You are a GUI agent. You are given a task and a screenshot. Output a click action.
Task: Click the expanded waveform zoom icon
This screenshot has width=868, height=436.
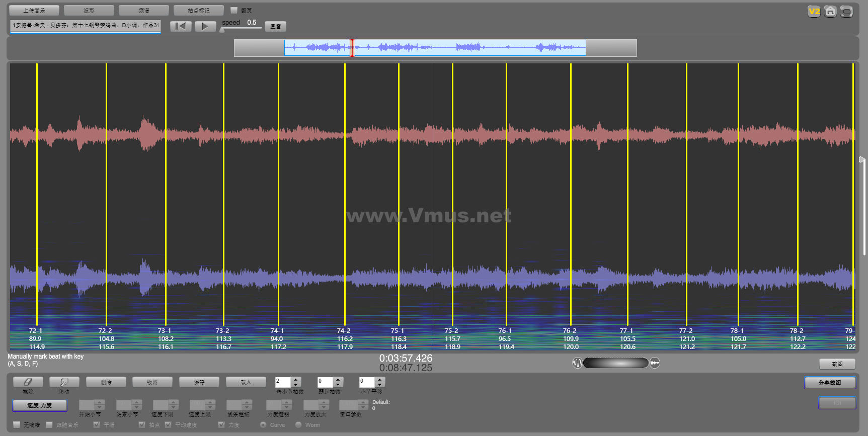(655, 363)
